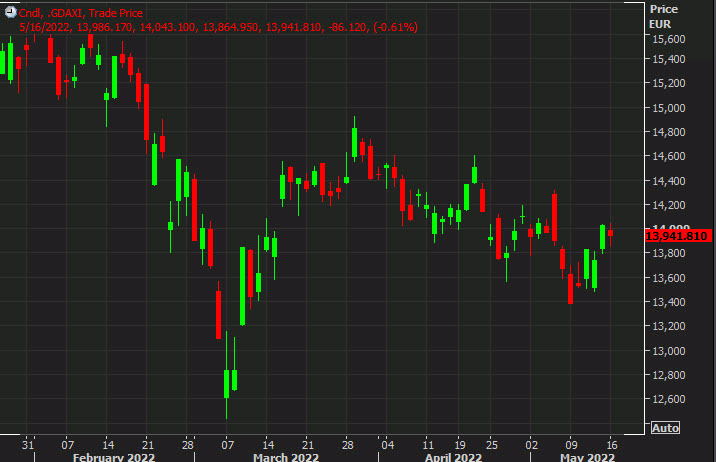Image resolution: width=716 pixels, height=462 pixels.
Task: Click the 13,800 price axis label
Action: (x=669, y=253)
